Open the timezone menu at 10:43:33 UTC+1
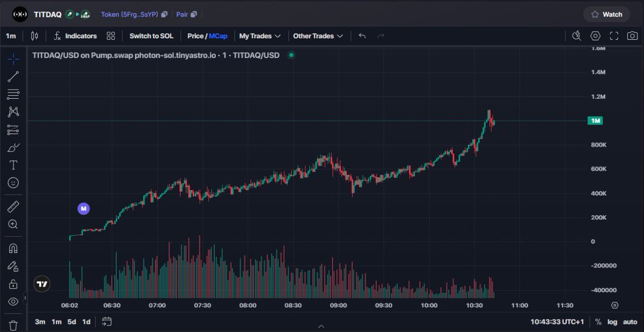The width and height of the screenshot is (644, 332). tap(557, 322)
